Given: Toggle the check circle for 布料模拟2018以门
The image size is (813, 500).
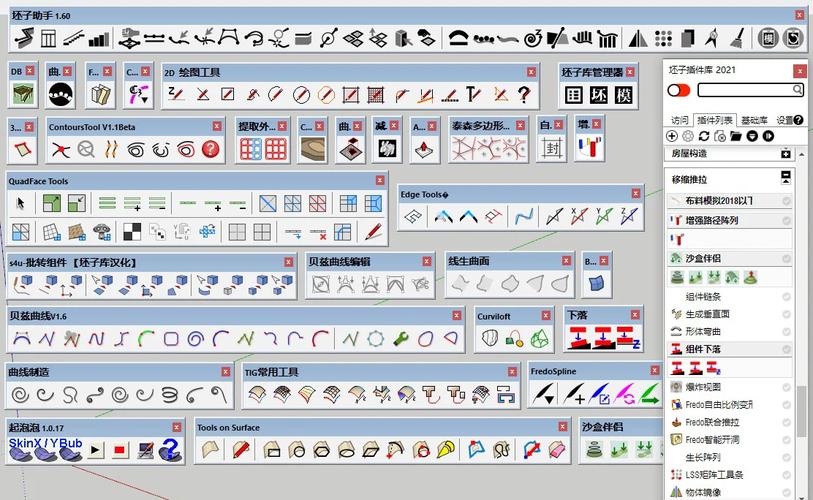Looking at the screenshot, I should [787, 201].
